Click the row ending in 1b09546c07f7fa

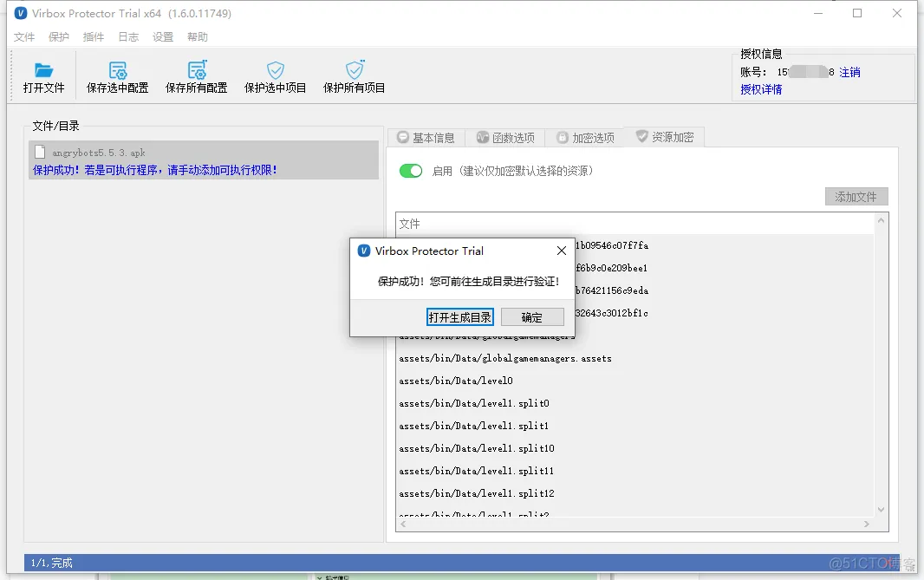pyautogui.click(x=634, y=245)
